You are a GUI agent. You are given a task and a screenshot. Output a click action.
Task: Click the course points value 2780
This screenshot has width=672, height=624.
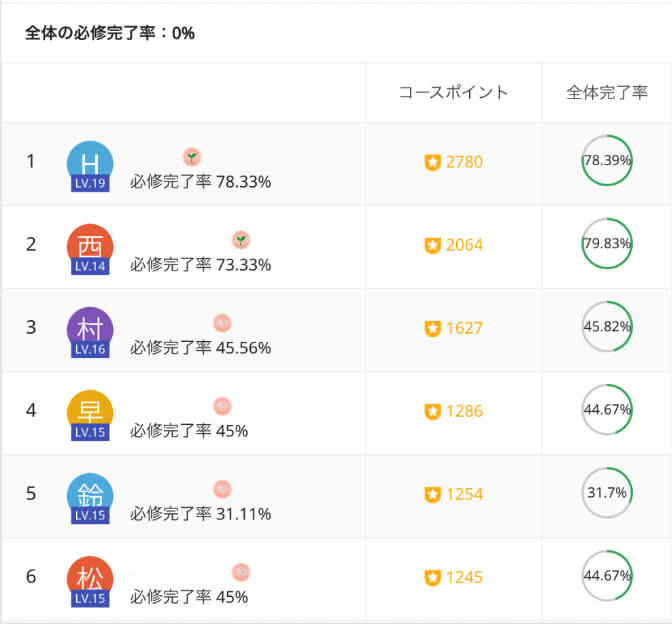tap(465, 162)
